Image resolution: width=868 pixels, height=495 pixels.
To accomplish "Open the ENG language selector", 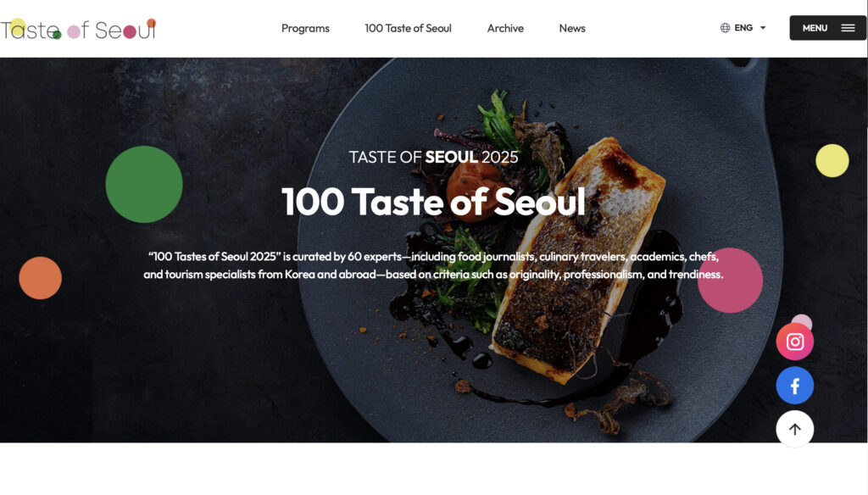I will pos(743,28).
